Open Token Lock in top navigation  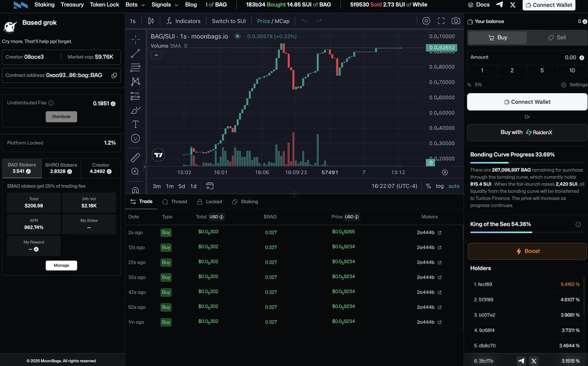click(104, 5)
